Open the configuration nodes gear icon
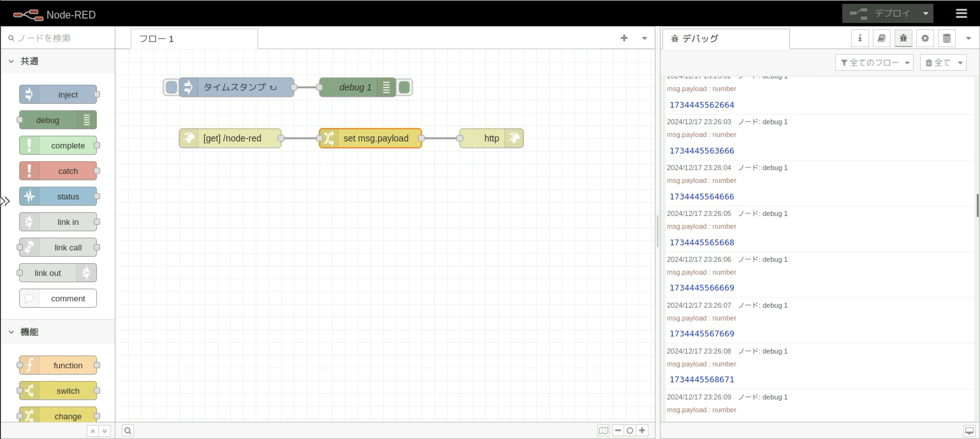980x439 pixels. [x=925, y=39]
